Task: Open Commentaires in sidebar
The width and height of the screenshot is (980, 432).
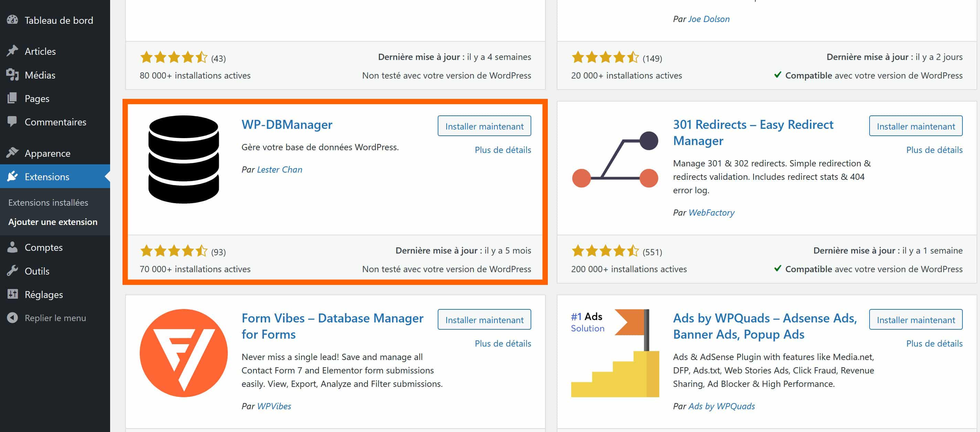Action: [55, 122]
